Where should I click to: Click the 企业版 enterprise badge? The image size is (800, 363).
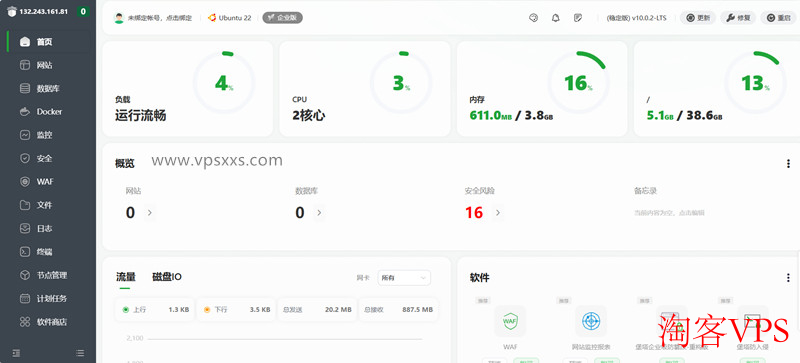click(283, 18)
